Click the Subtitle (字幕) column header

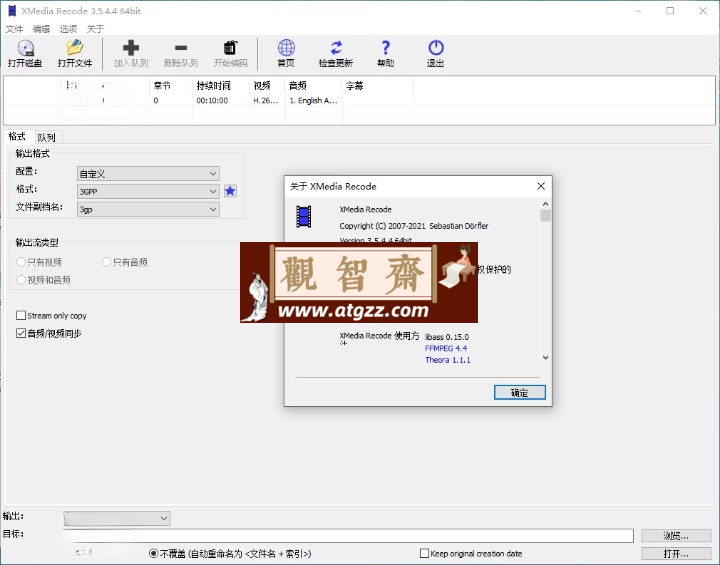pos(377,85)
